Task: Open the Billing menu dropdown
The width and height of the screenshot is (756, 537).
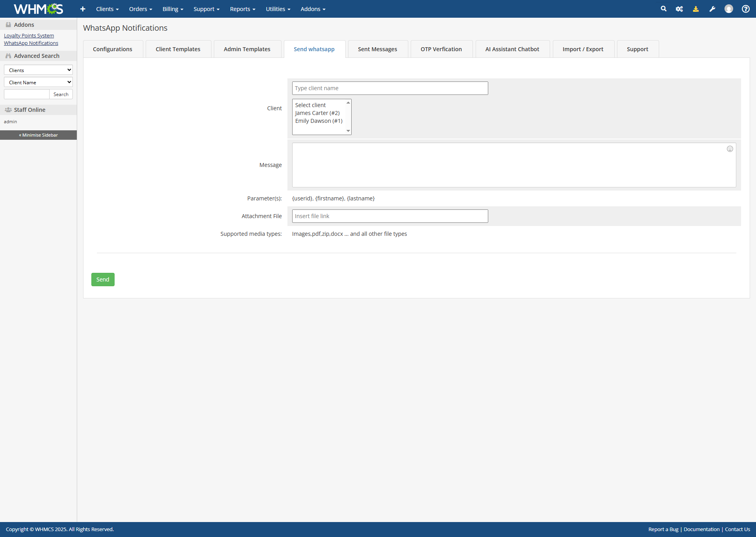Action: (173, 9)
